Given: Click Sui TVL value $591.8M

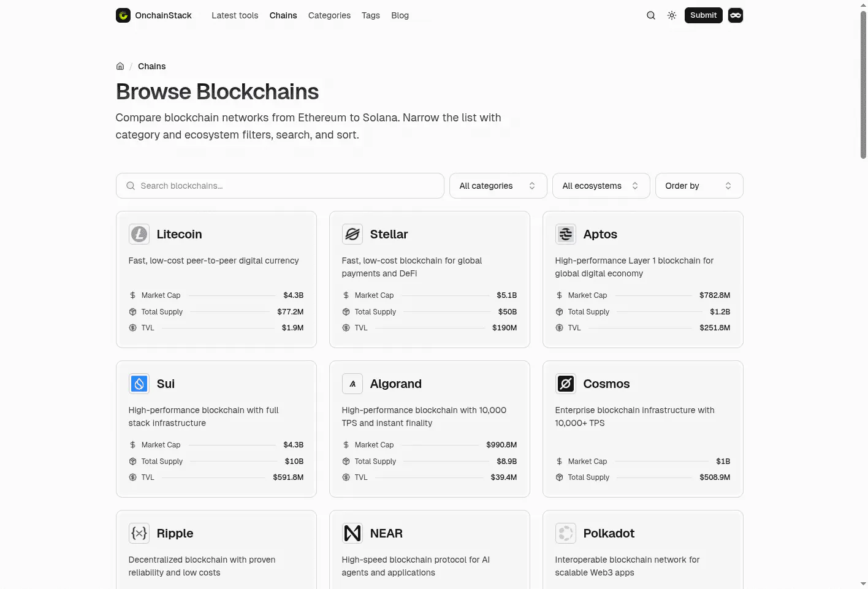Looking at the screenshot, I should pos(288,477).
